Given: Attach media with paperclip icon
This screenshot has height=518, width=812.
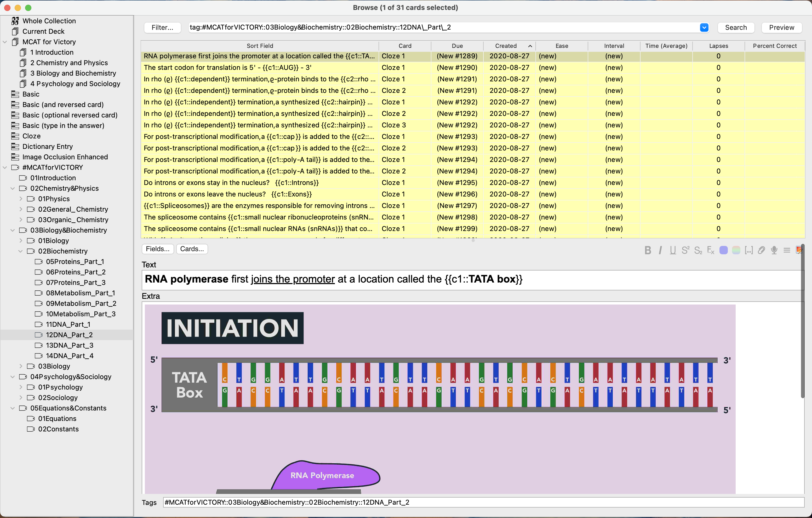Looking at the screenshot, I should (x=762, y=250).
